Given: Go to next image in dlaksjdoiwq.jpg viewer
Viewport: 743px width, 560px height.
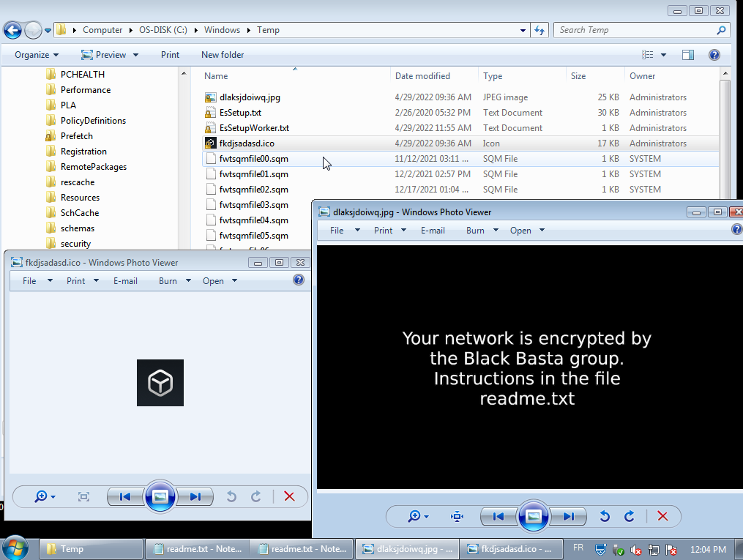Looking at the screenshot, I should click(x=569, y=516).
